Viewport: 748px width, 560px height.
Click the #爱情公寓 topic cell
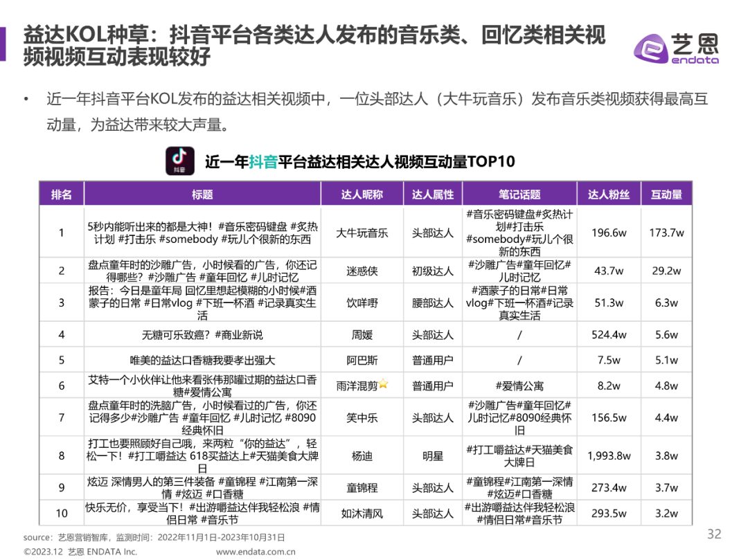pyautogui.click(x=519, y=386)
